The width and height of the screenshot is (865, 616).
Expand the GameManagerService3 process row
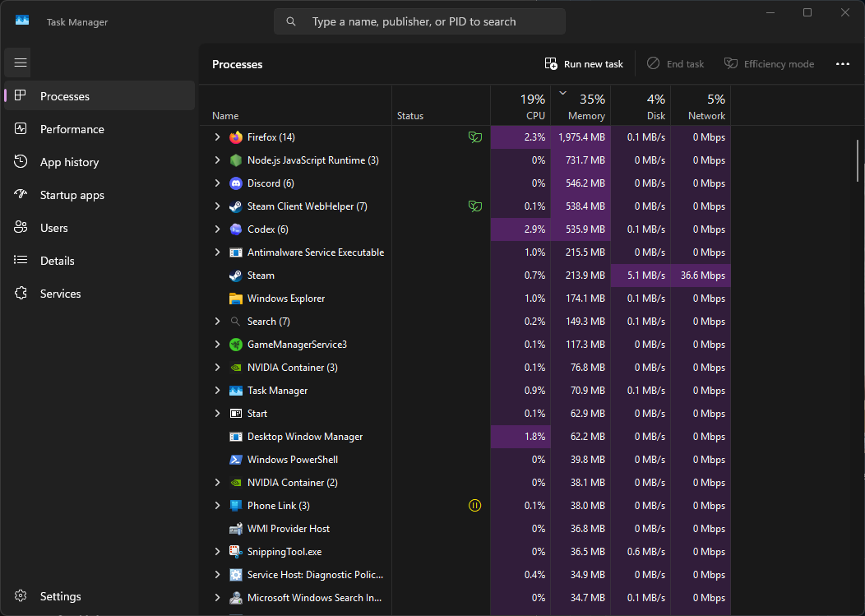coord(217,345)
